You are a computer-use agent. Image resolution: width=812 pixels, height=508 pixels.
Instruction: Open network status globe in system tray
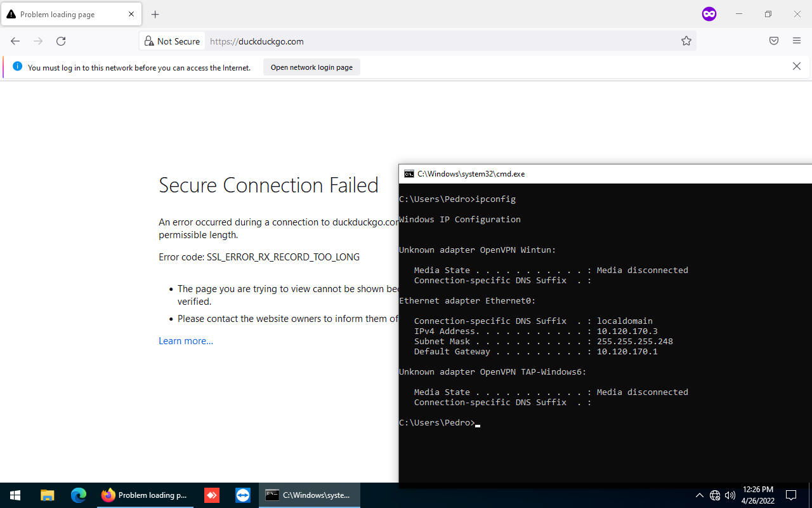pyautogui.click(x=714, y=495)
